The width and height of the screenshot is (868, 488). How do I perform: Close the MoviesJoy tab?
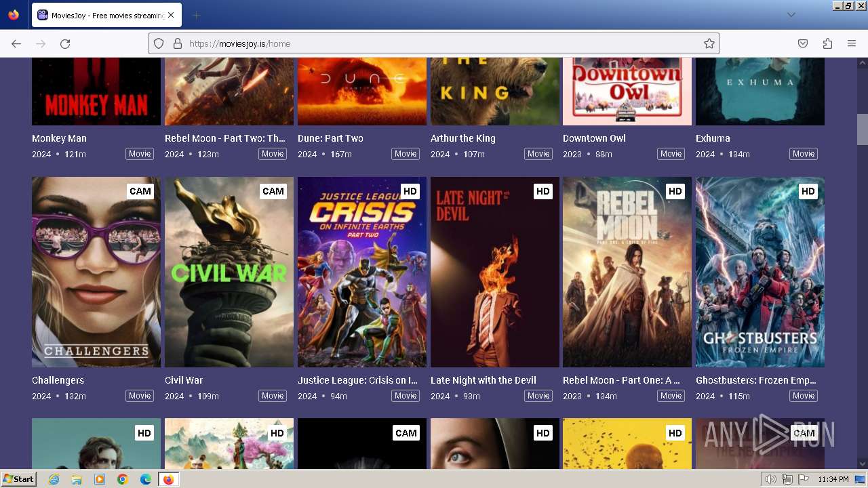tap(170, 15)
